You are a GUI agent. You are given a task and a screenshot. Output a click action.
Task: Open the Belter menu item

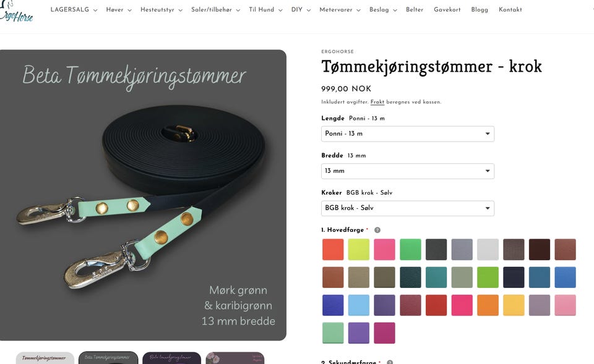pos(415,9)
